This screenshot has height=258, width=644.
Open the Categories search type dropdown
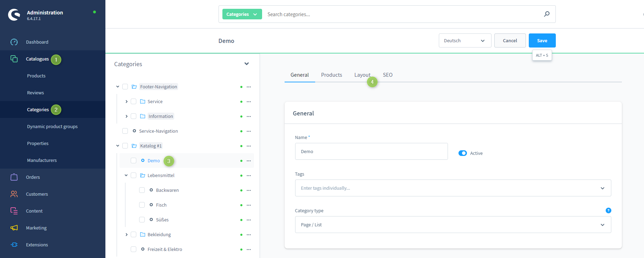242,14
